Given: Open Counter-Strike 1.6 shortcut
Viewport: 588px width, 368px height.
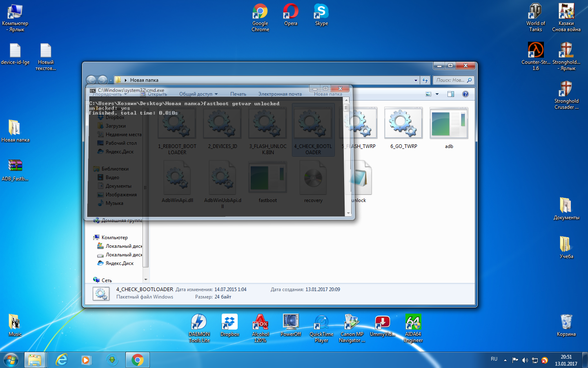Looking at the screenshot, I should pyautogui.click(x=535, y=56).
